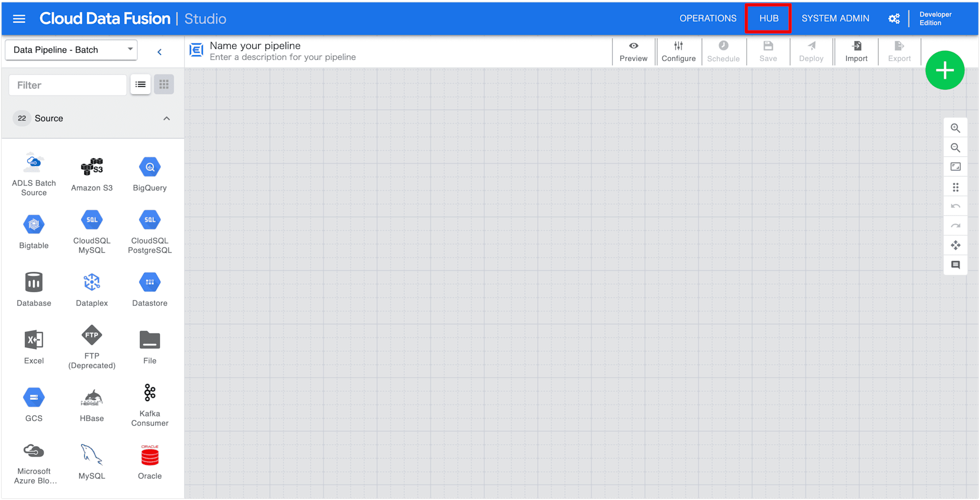Add the Dataplex source plugin
This screenshot has width=980, height=500.
(92, 289)
